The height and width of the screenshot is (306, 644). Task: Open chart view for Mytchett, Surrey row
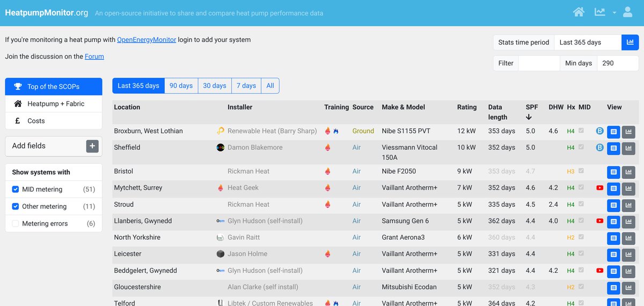coord(629,188)
